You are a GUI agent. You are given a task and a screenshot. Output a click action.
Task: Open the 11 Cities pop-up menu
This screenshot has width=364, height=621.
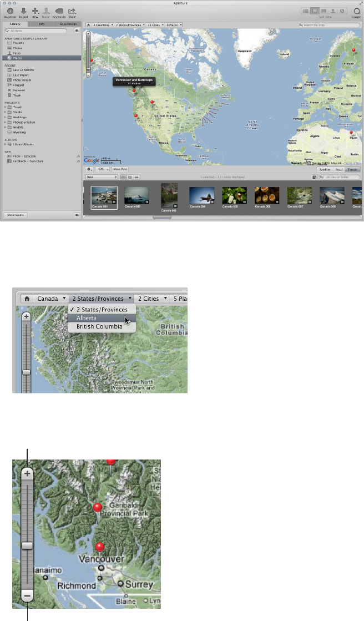[x=155, y=25]
